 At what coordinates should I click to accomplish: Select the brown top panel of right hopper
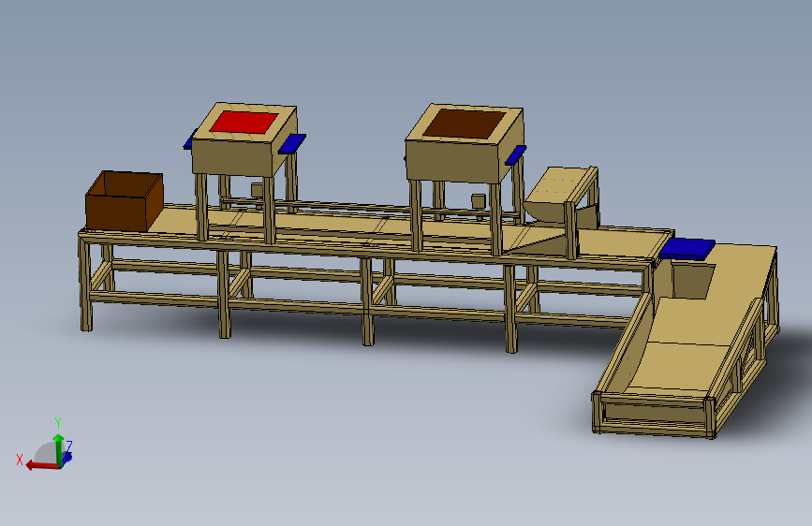pyautogui.click(x=464, y=124)
